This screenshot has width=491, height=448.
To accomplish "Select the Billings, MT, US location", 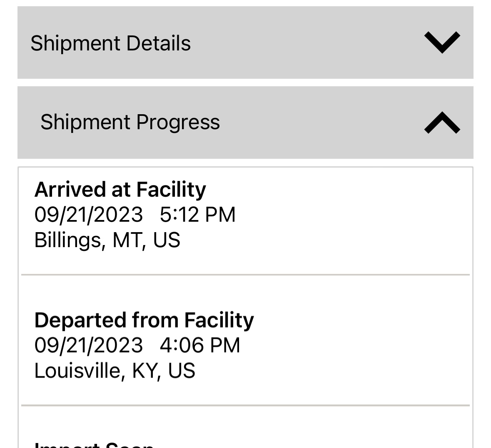I will pyautogui.click(x=107, y=240).
